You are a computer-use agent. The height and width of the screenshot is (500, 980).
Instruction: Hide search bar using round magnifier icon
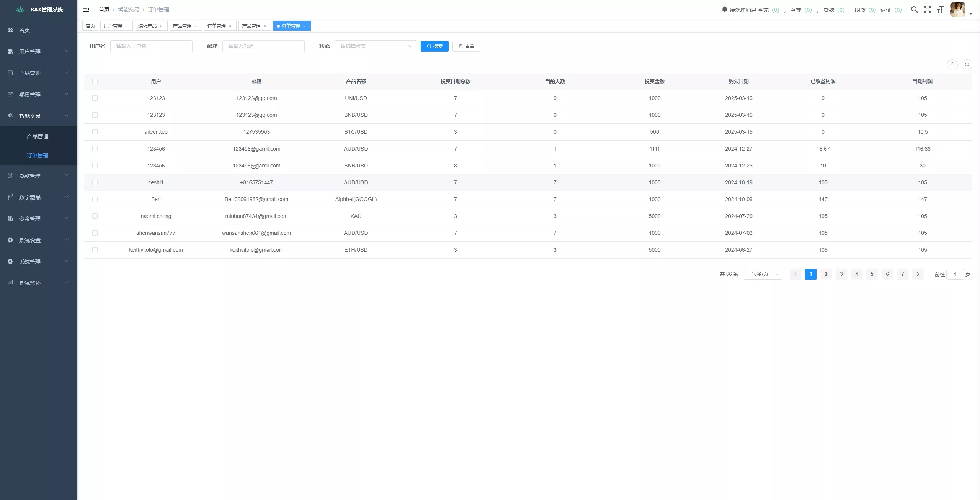pyautogui.click(x=952, y=65)
